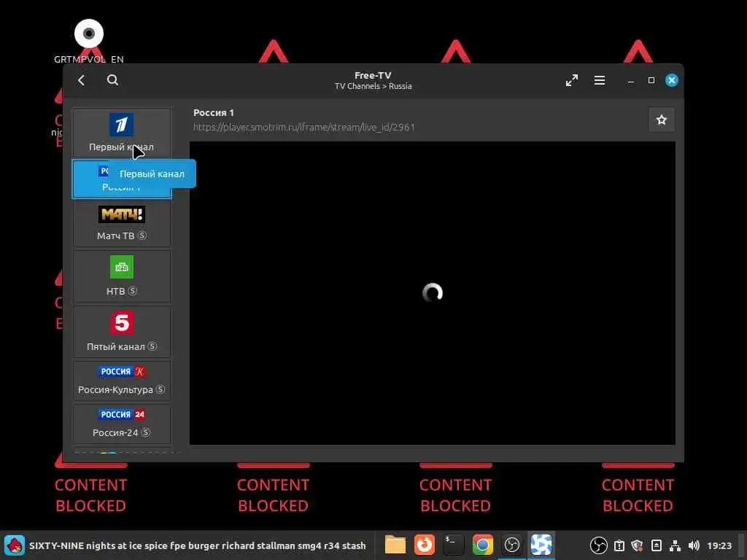Image resolution: width=747 pixels, height=560 pixels.
Task: Click the Россия 1 channel title
Action: 214,113
